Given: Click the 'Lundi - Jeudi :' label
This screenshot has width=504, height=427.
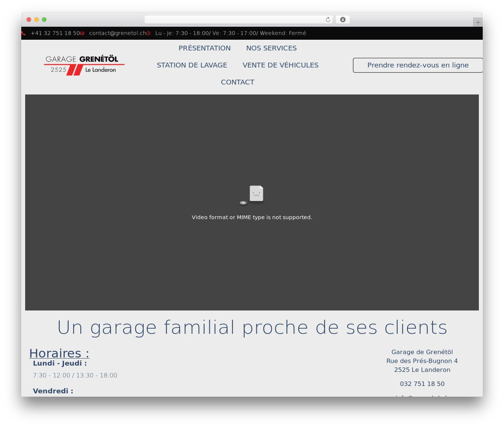Looking at the screenshot, I should (x=60, y=363).
